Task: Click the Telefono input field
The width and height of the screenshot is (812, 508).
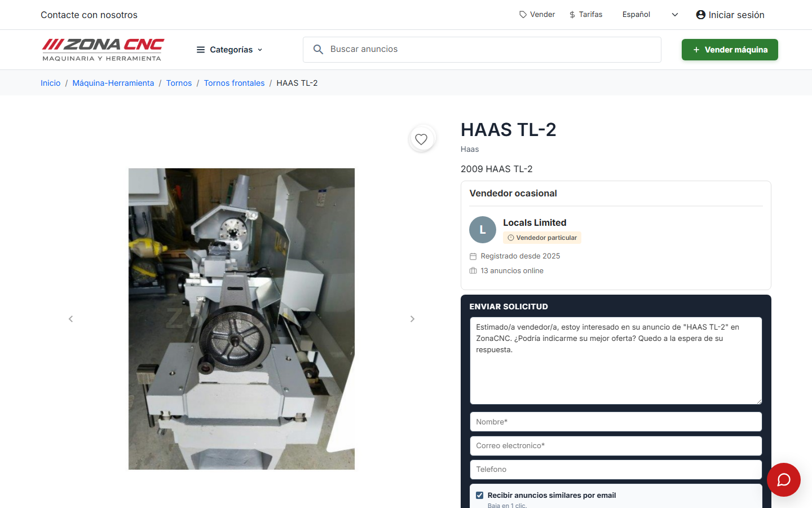Action: 616,469
